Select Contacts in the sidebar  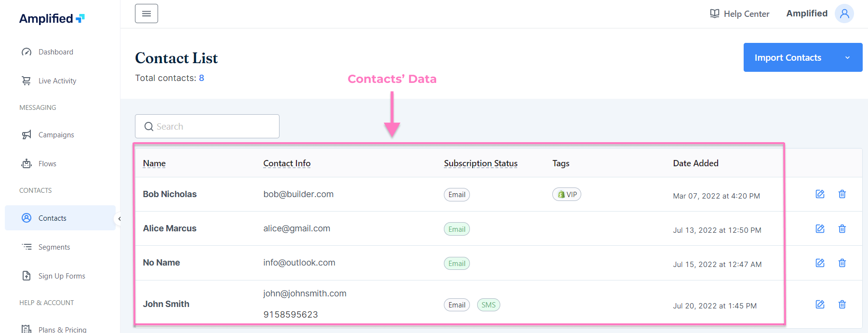60,218
